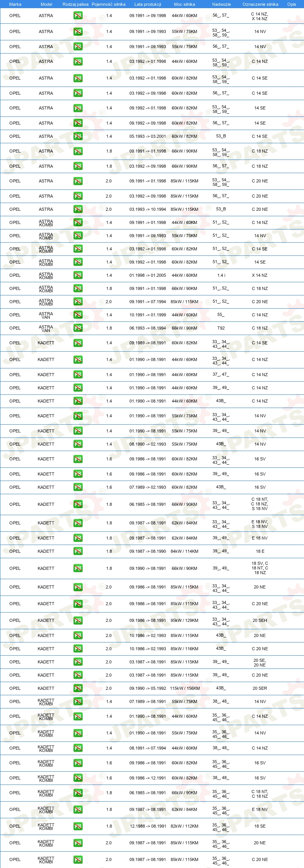This screenshot has width=304, height=868.
Task: Select the power value '84kW / 114KM'
Action: [184, 551]
